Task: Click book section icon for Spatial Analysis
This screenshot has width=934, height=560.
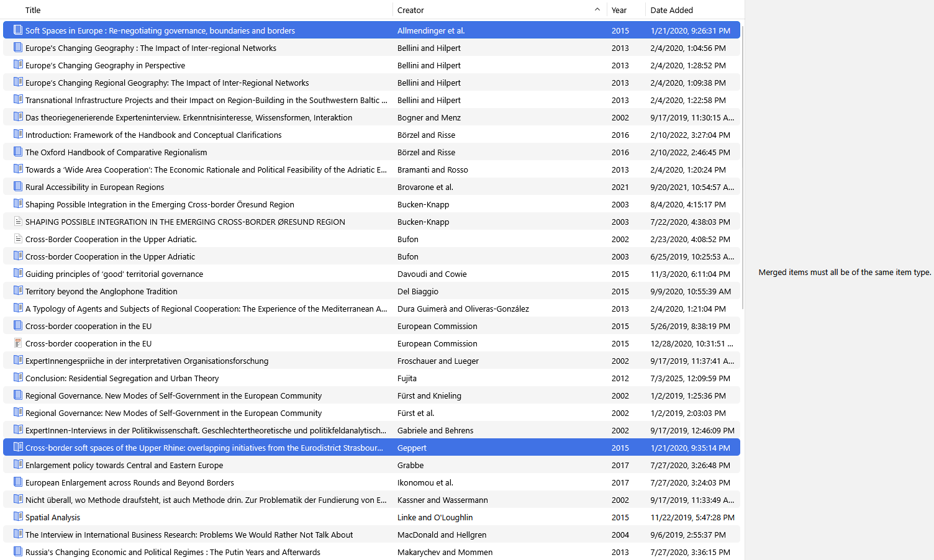Action: tap(18, 517)
